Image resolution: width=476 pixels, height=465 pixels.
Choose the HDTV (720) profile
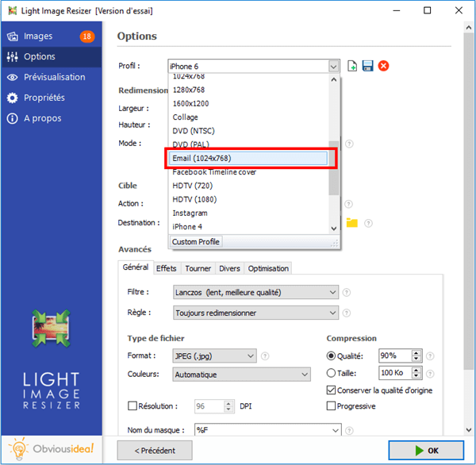tap(248, 186)
